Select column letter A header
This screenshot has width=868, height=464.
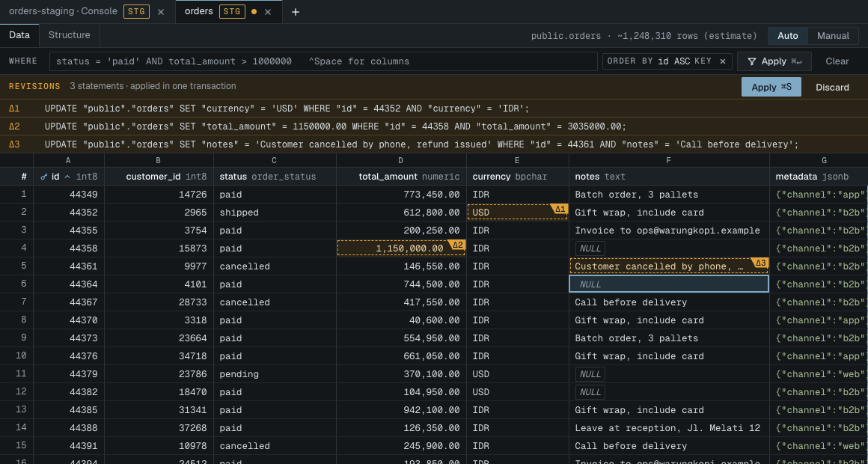pos(69,161)
